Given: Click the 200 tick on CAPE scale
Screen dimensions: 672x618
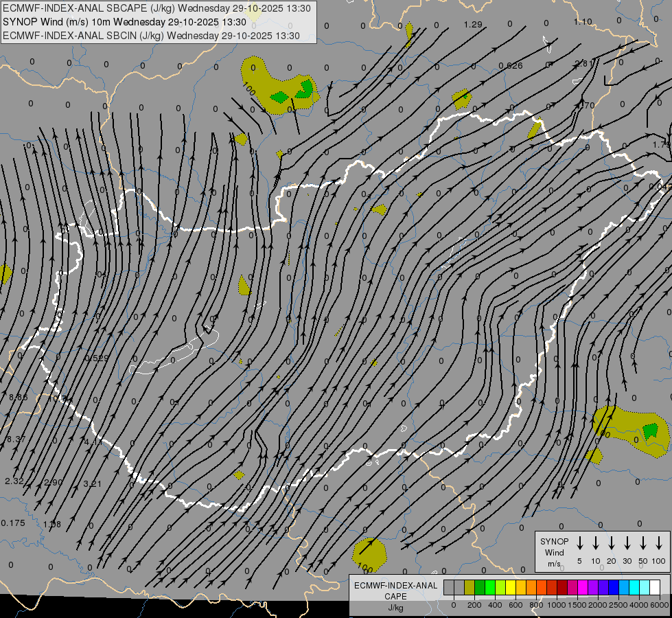Looking at the screenshot, I should (474, 605).
